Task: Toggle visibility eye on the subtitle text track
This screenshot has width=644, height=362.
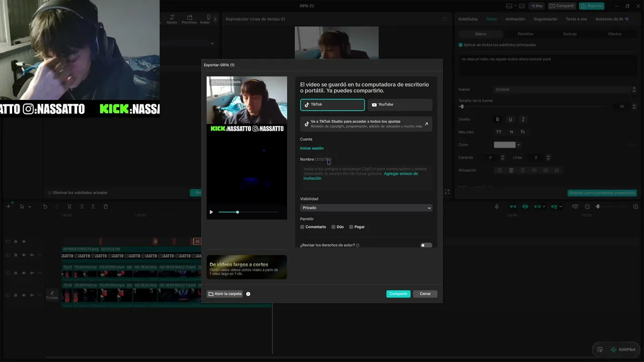Action: (24, 242)
